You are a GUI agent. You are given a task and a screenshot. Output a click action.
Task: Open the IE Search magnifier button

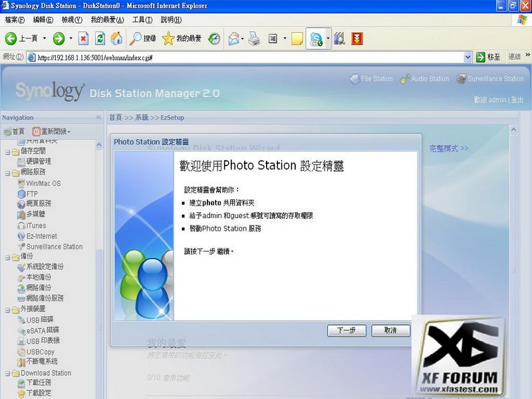(143, 39)
